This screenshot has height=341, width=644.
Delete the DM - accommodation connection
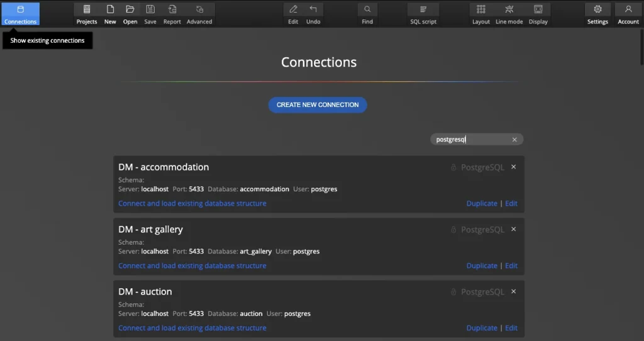513,167
